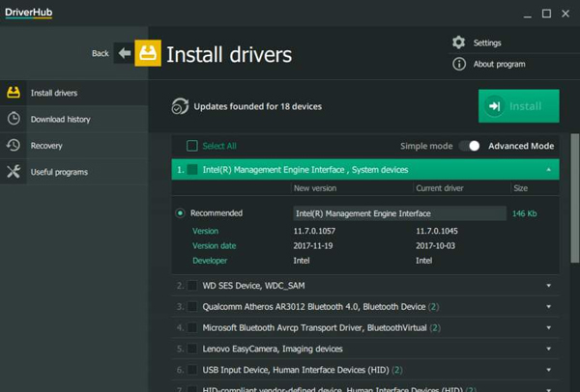Open About program link

(499, 65)
